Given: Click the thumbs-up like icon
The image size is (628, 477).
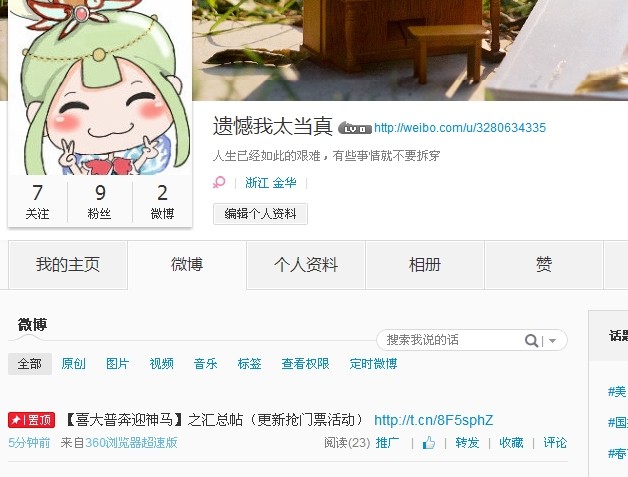Looking at the screenshot, I should point(429,443).
